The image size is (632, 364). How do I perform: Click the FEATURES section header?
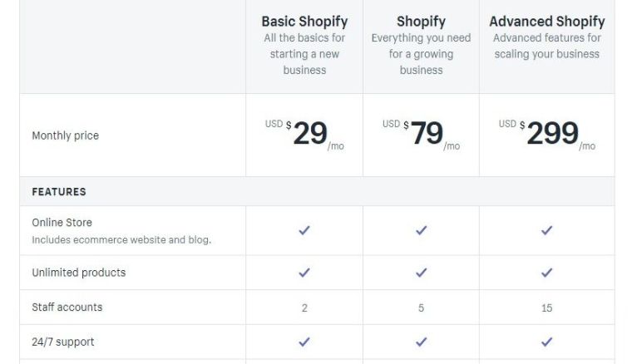point(59,192)
